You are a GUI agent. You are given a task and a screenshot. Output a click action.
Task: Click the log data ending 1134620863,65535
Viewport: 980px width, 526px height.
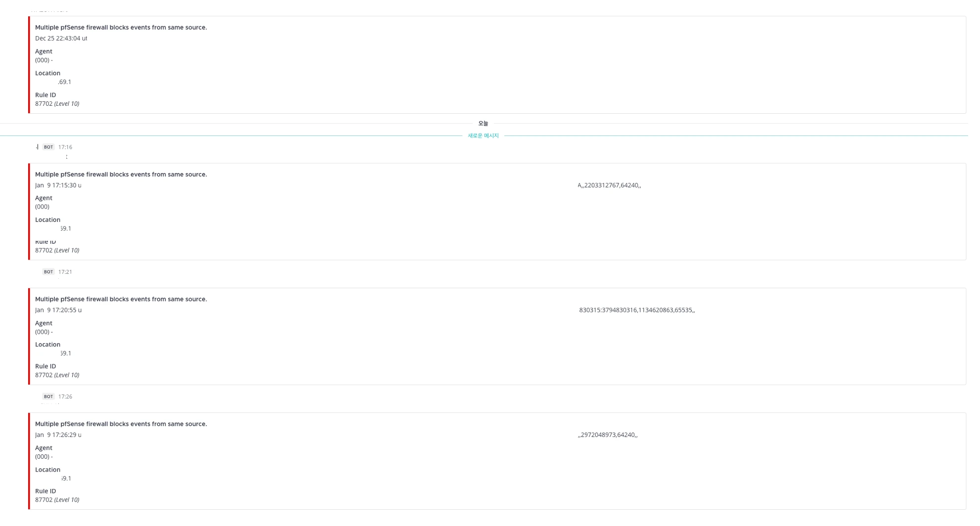[x=637, y=310]
